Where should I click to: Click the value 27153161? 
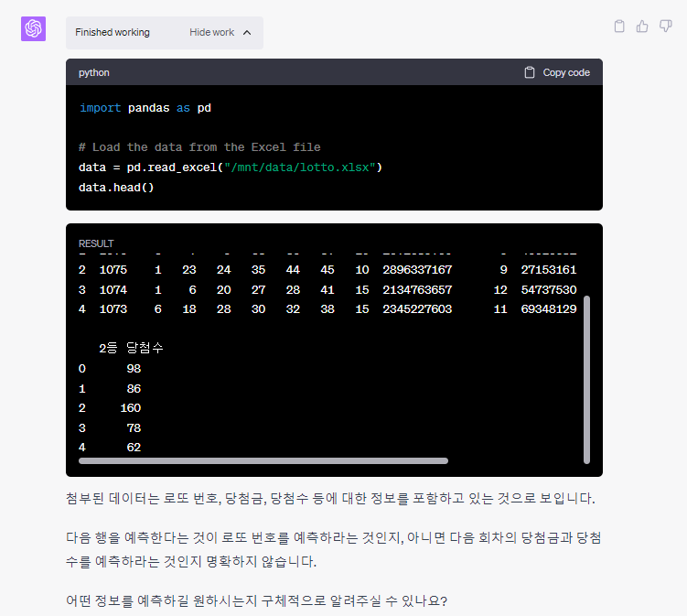click(549, 270)
